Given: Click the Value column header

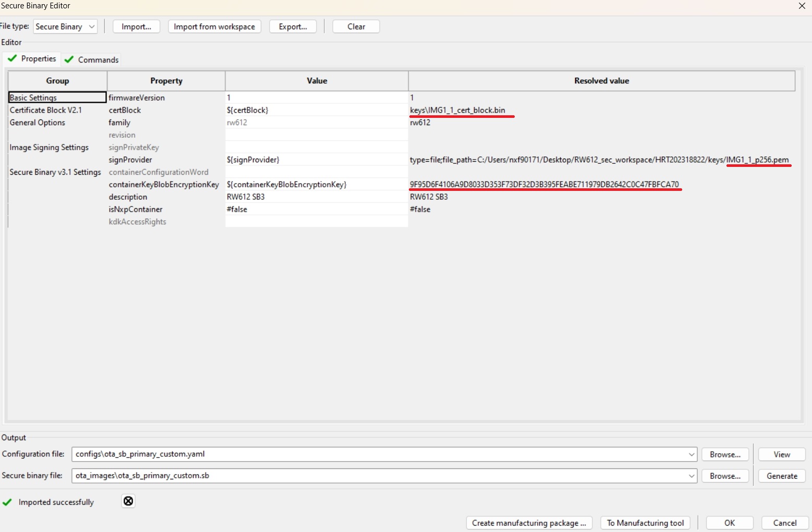Looking at the screenshot, I should coord(317,81).
